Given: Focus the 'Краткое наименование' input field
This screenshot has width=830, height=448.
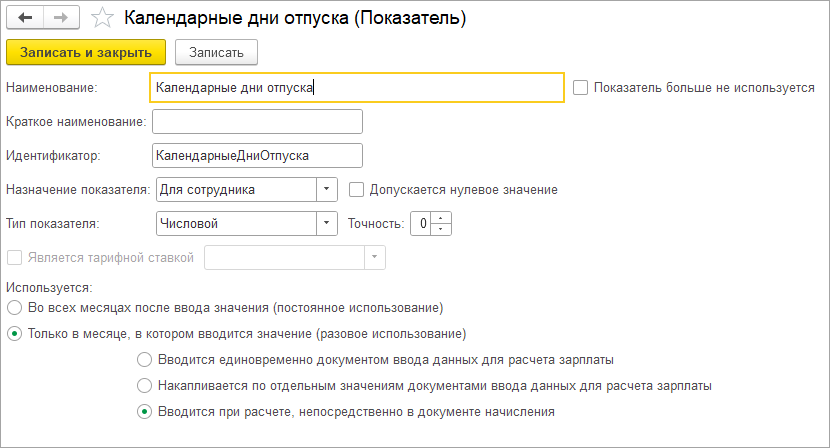Looking at the screenshot, I should 257,122.
